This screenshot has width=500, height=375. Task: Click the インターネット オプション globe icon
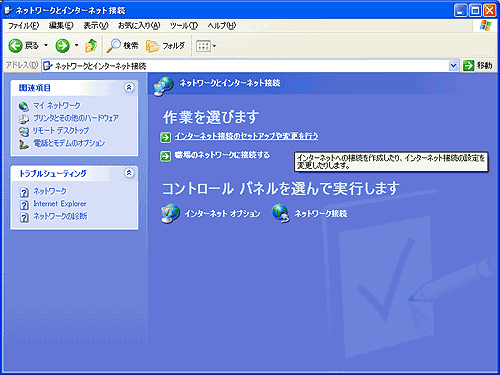coord(170,214)
